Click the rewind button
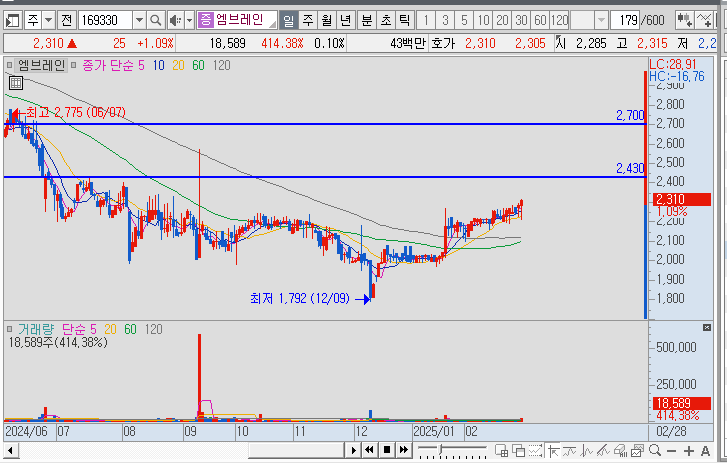Image resolution: width=727 pixels, height=463 pixels. [x=370, y=450]
